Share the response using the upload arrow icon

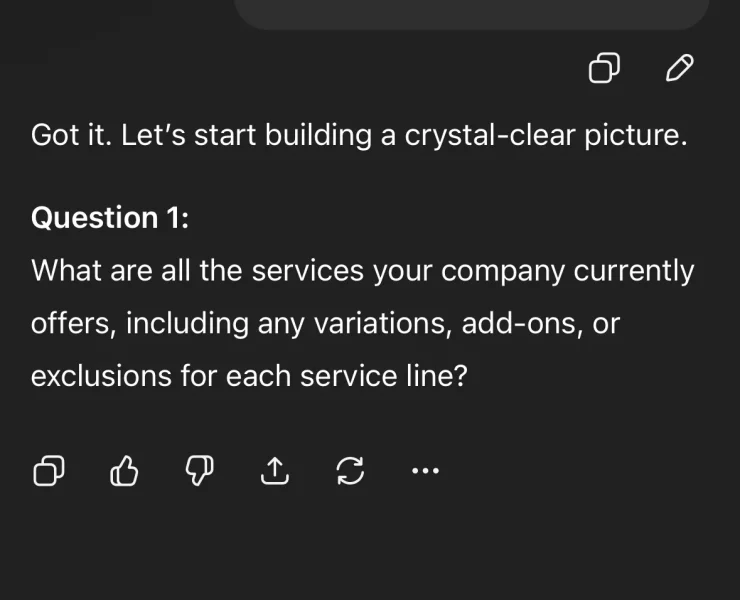tap(274, 470)
